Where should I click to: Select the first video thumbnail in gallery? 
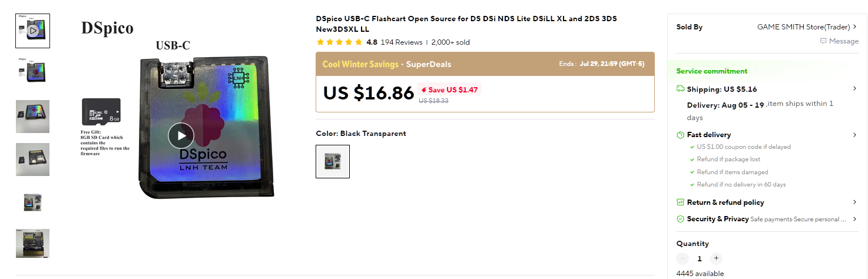[x=32, y=31]
